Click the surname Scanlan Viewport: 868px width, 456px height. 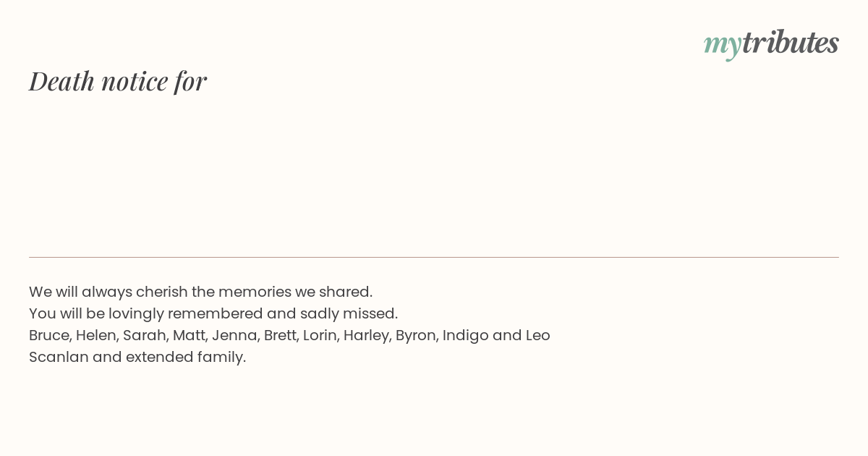[59, 357]
